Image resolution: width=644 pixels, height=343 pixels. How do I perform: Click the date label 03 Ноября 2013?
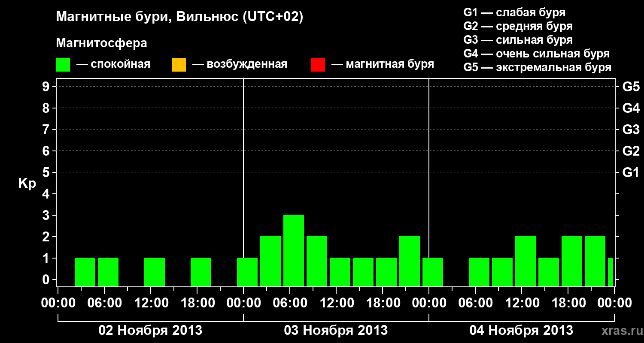pyautogui.click(x=336, y=331)
